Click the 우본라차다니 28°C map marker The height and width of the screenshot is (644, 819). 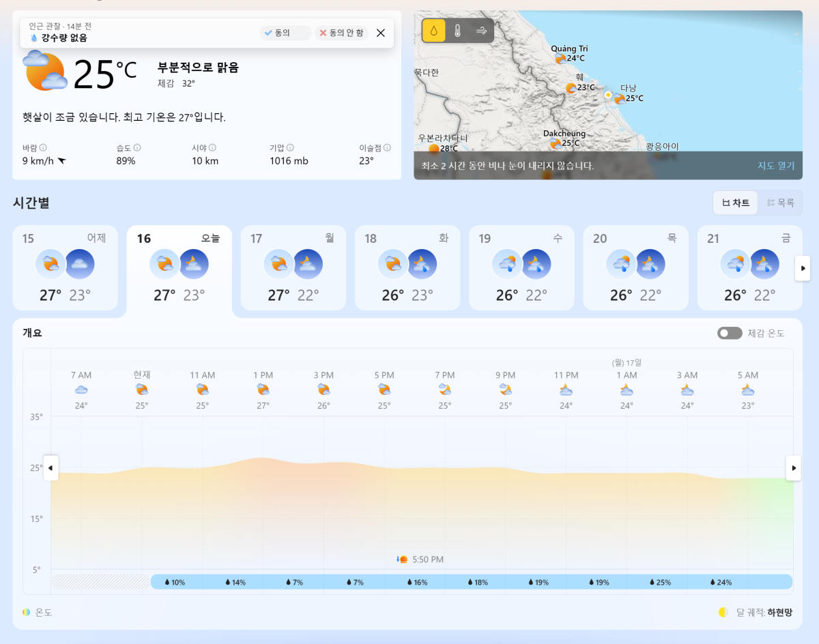pos(442,143)
